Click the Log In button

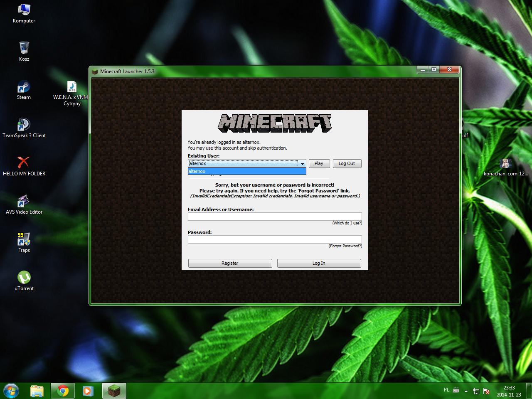pos(319,263)
